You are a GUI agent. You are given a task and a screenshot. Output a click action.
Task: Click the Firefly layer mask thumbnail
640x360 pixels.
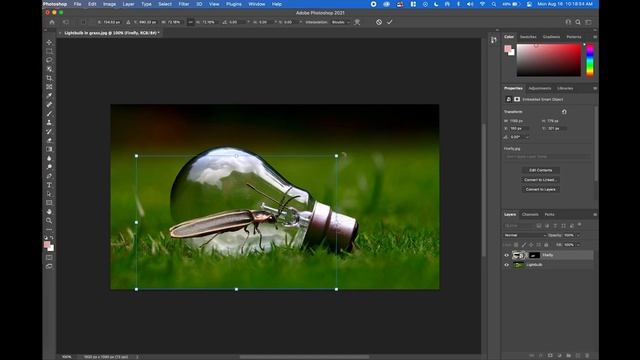tap(534, 256)
